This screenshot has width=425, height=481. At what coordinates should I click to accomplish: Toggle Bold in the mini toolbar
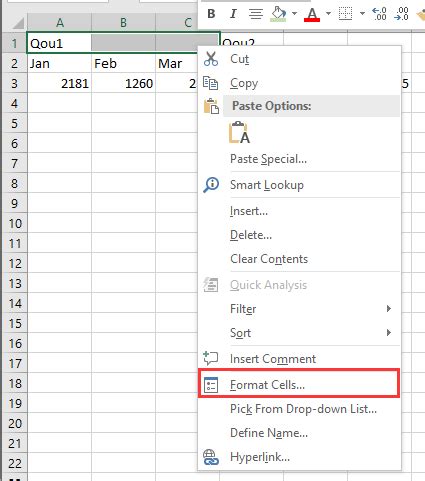pos(211,14)
